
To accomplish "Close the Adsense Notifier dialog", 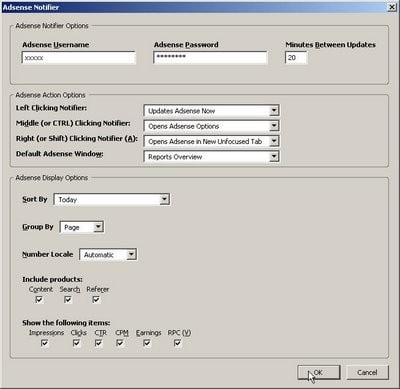I will pos(392,7).
